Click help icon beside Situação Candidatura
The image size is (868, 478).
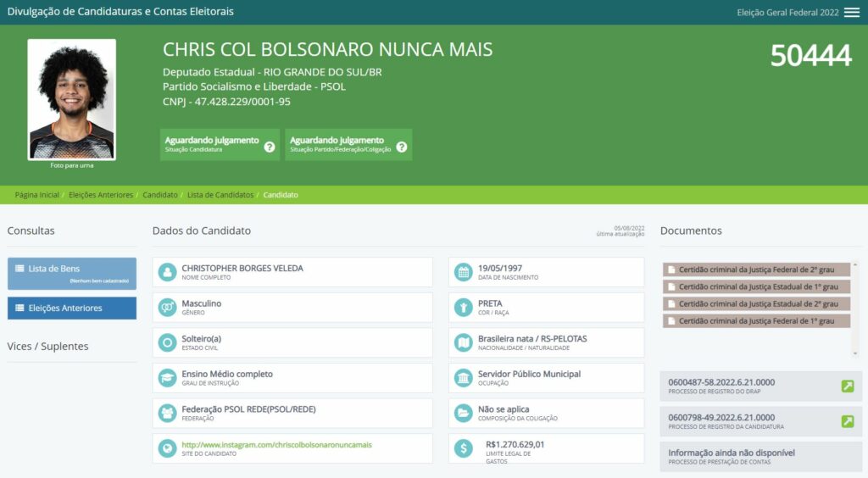pyautogui.click(x=270, y=147)
